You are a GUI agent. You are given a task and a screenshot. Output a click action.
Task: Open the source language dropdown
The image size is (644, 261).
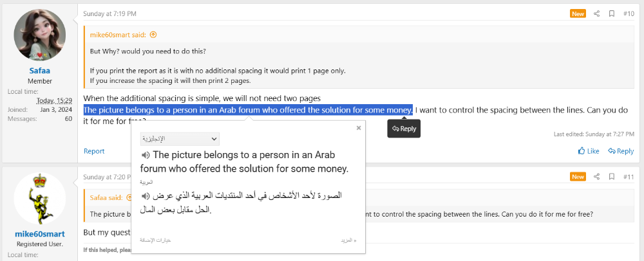pos(180,139)
